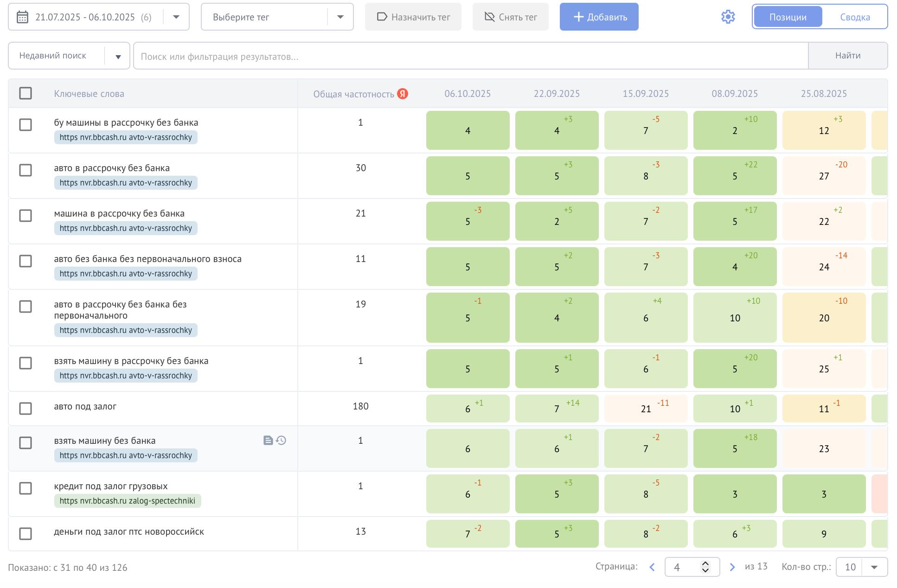Click position cell 21 for авто под залог

[646, 409]
